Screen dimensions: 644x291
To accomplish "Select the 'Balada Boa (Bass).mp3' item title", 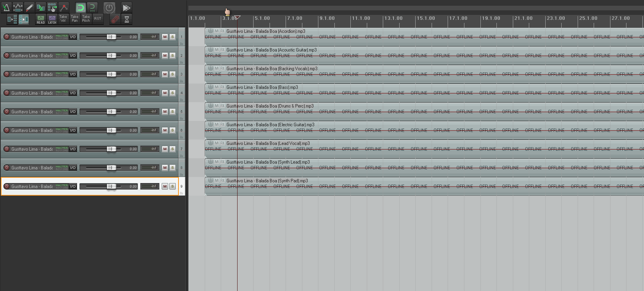I will [x=277, y=87].
